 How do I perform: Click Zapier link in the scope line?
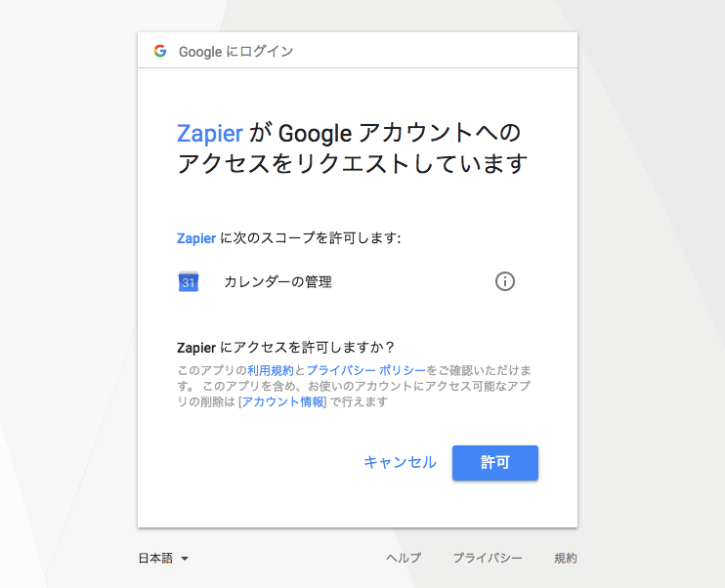click(196, 237)
